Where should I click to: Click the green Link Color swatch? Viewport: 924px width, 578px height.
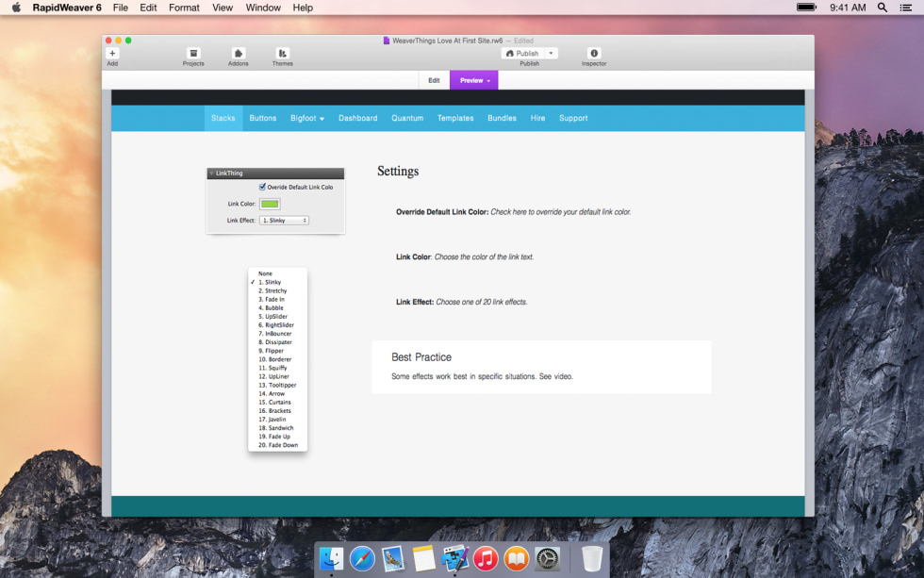tap(270, 204)
